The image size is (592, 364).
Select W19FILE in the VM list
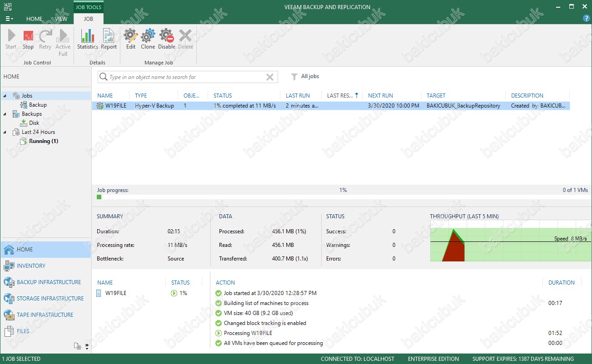(x=116, y=293)
